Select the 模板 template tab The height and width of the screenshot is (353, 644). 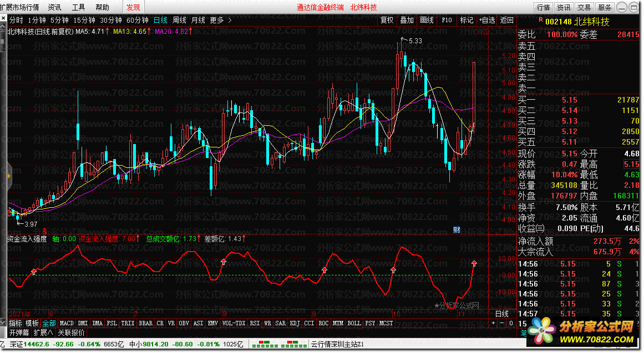tap(32, 324)
